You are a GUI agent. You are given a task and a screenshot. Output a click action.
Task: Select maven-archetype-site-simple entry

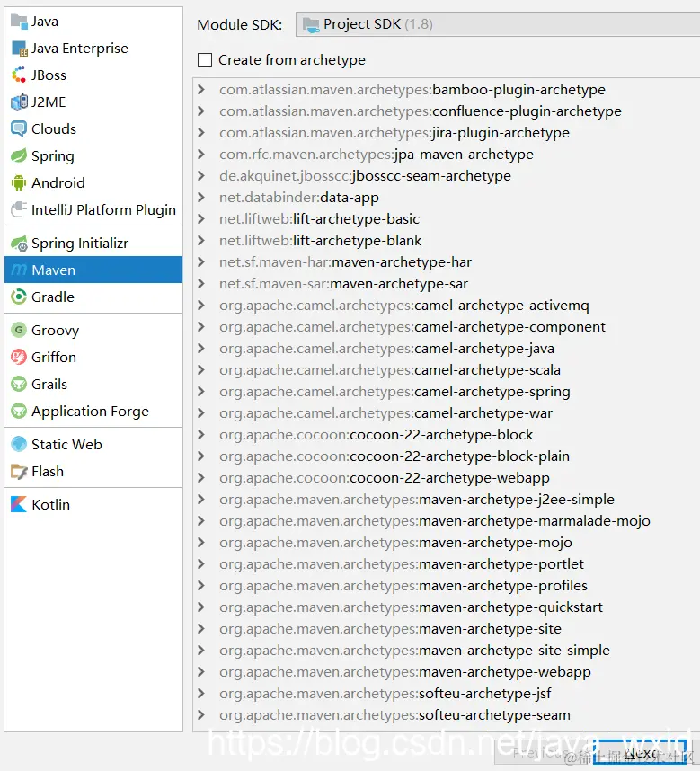pos(414,651)
